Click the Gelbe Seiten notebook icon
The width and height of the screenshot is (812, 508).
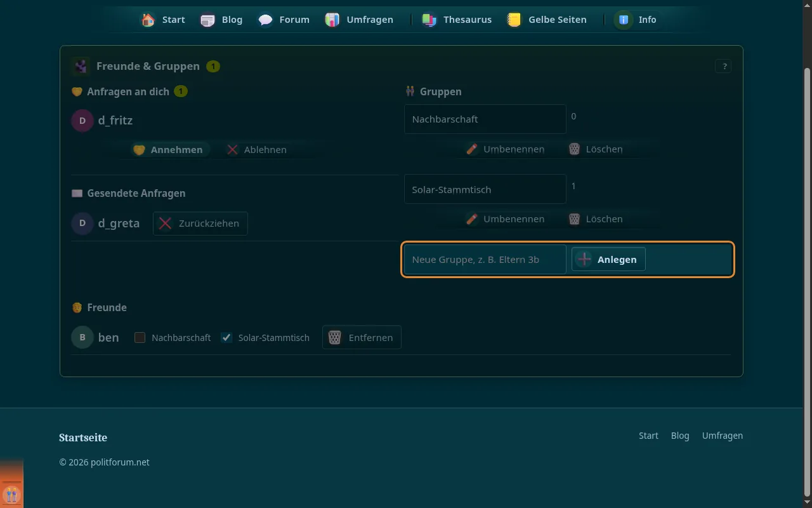pos(514,20)
